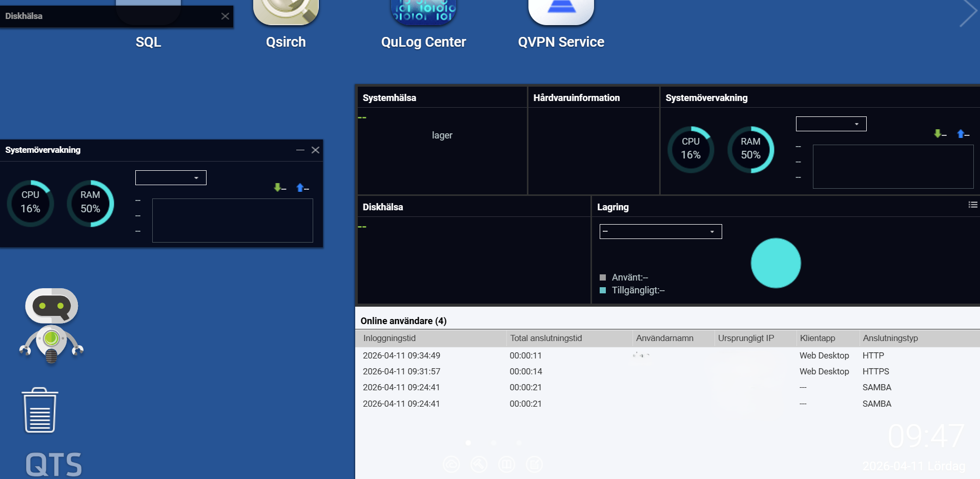Sort by the Inloggningstid column header

pos(390,338)
